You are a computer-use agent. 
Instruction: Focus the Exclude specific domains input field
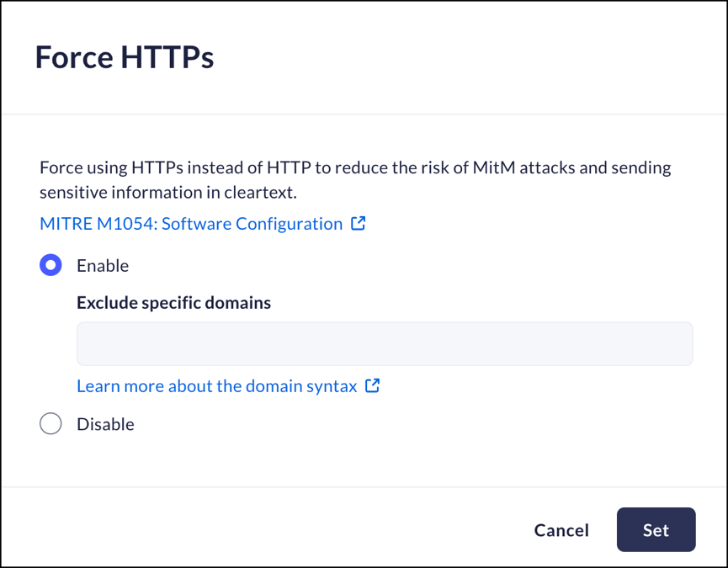385,343
